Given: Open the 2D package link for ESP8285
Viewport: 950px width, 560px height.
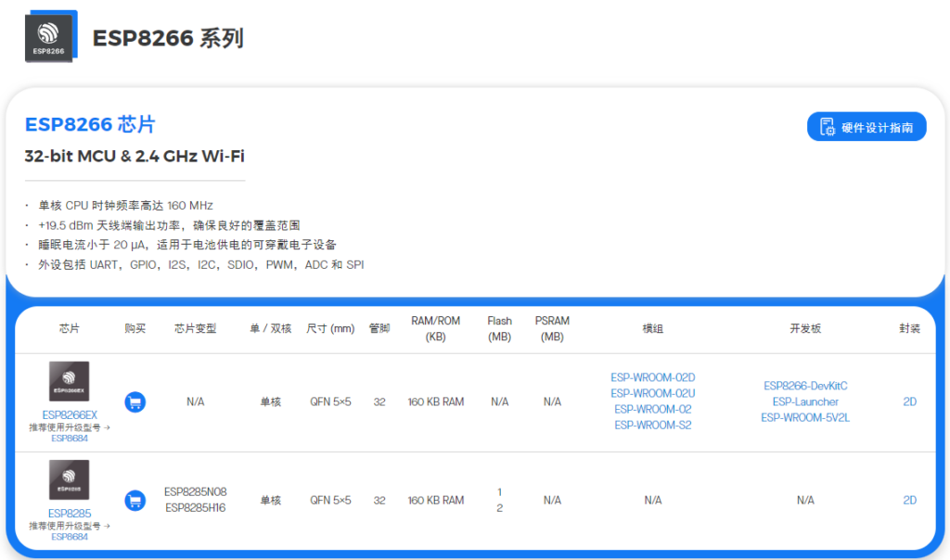Looking at the screenshot, I should pos(909,501).
